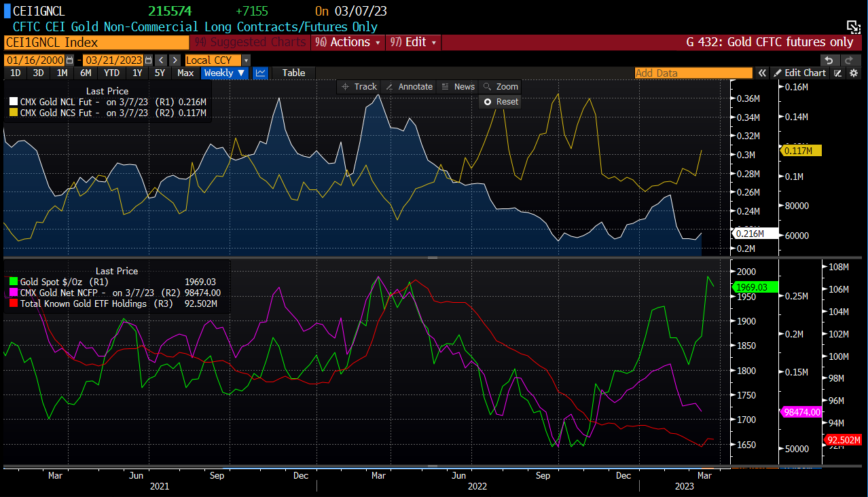The height and width of the screenshot is (497, 868).
Task: Open the Edit menu
Action: point(413,42)
